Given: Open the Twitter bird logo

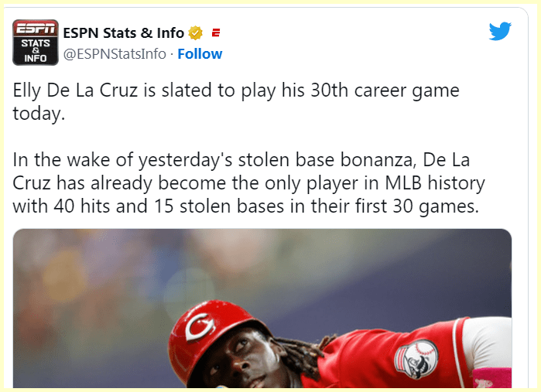Looking at the screenshot, I should click(x=500, y=32).
